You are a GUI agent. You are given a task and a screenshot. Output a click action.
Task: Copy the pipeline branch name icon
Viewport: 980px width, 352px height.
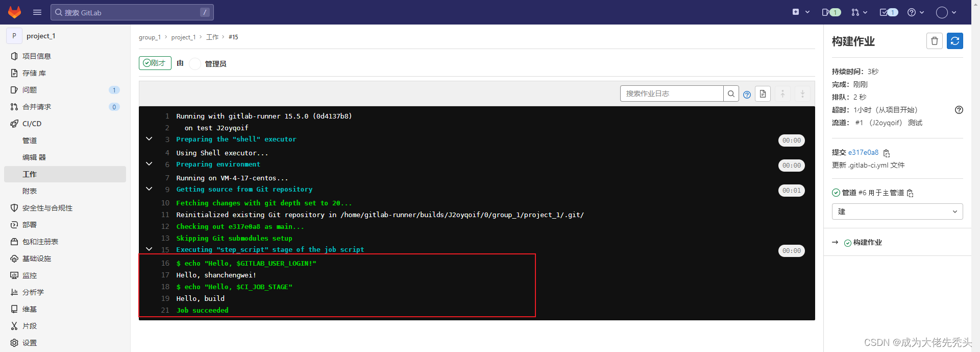[x=910, y=193]
